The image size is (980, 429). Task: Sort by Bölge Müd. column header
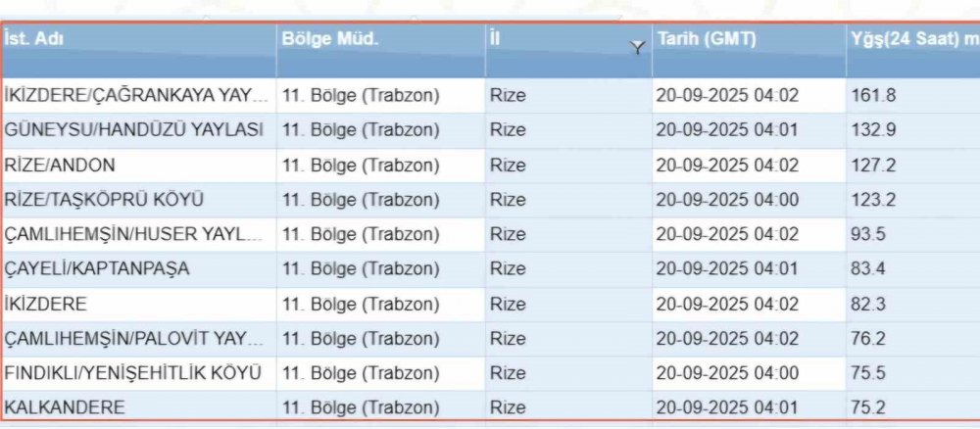point(329,40)
